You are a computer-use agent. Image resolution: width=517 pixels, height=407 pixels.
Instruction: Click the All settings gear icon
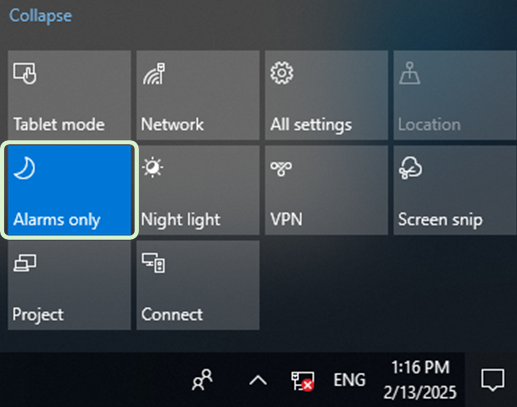[x=282, y=73]
